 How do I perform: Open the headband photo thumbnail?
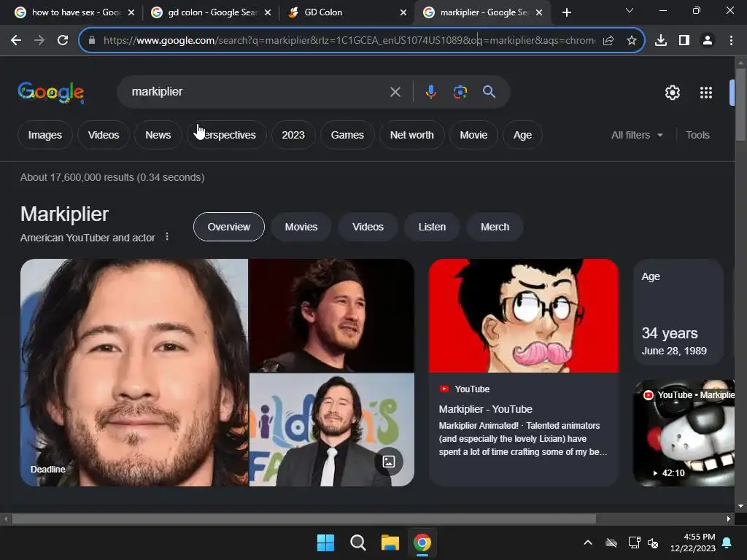tap(332, 315)
